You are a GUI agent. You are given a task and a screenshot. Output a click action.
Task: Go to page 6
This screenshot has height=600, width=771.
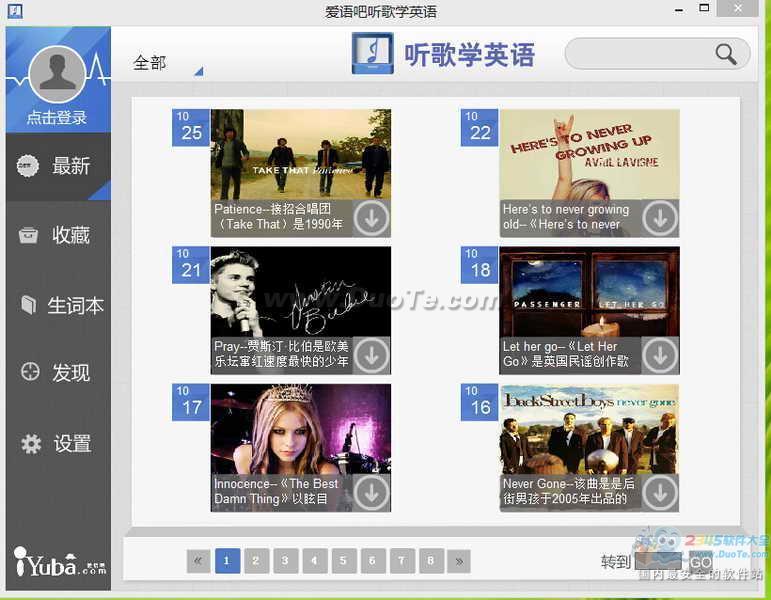click(372, 561)
